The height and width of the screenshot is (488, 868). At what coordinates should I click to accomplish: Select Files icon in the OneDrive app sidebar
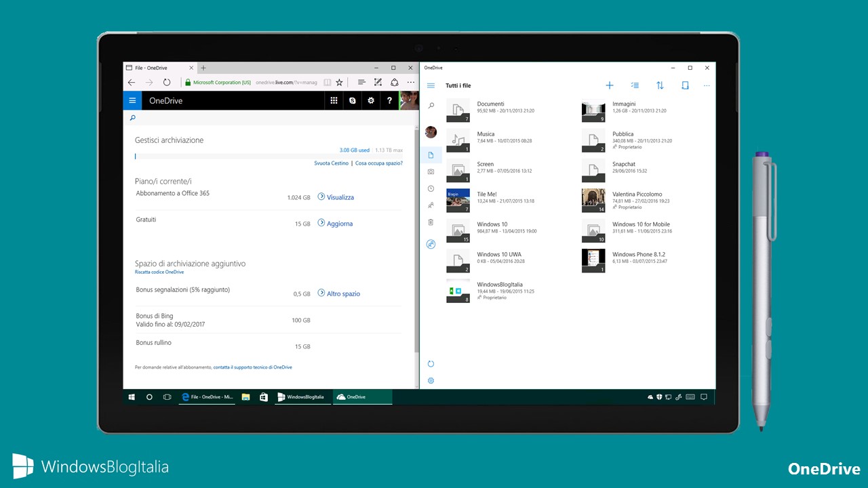431,155
